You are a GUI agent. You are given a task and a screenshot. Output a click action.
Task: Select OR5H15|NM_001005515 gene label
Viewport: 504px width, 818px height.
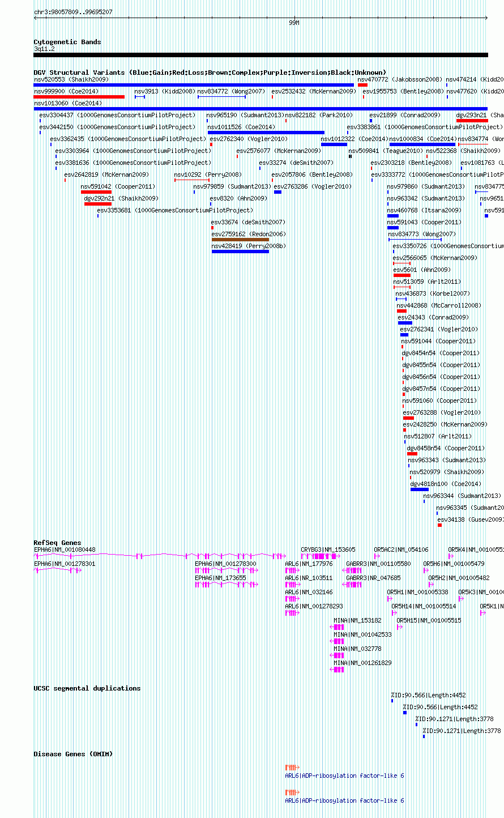coord(429,620)
